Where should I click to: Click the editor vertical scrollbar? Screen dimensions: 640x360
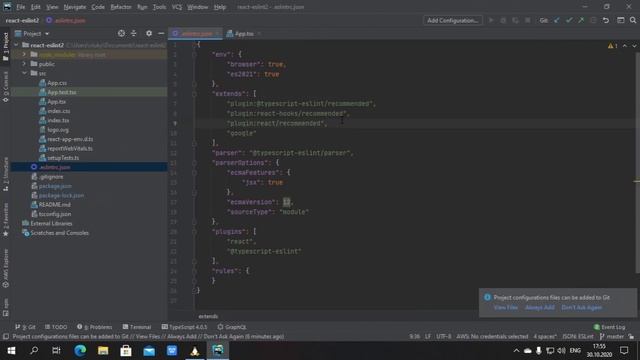[x=637, y=163]
